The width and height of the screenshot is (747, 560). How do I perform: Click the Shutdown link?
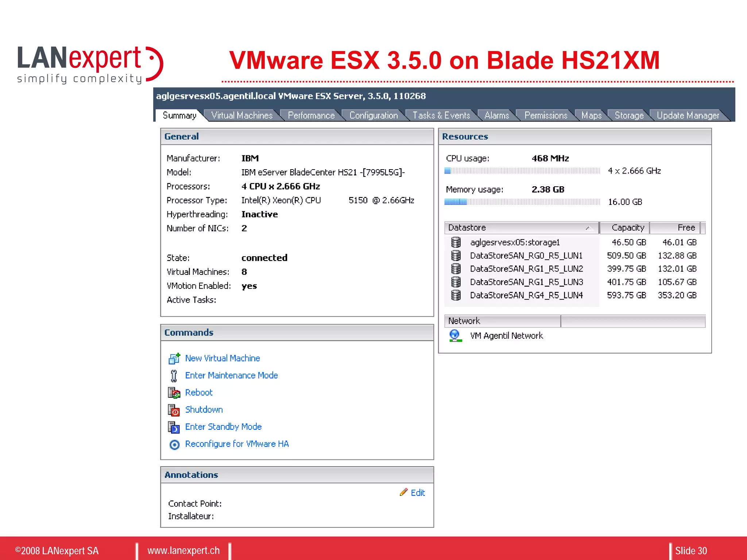pyautogui.click(x=204, y=410)
